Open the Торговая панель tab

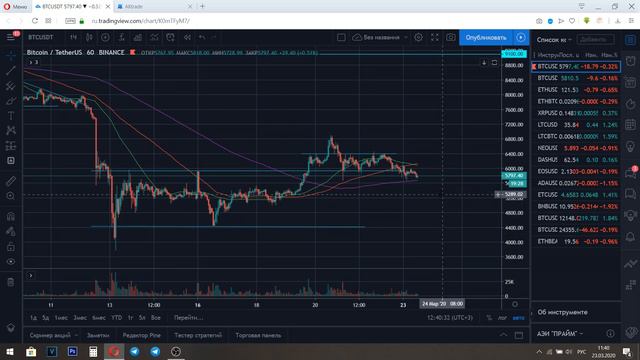[x=258, y=335]
